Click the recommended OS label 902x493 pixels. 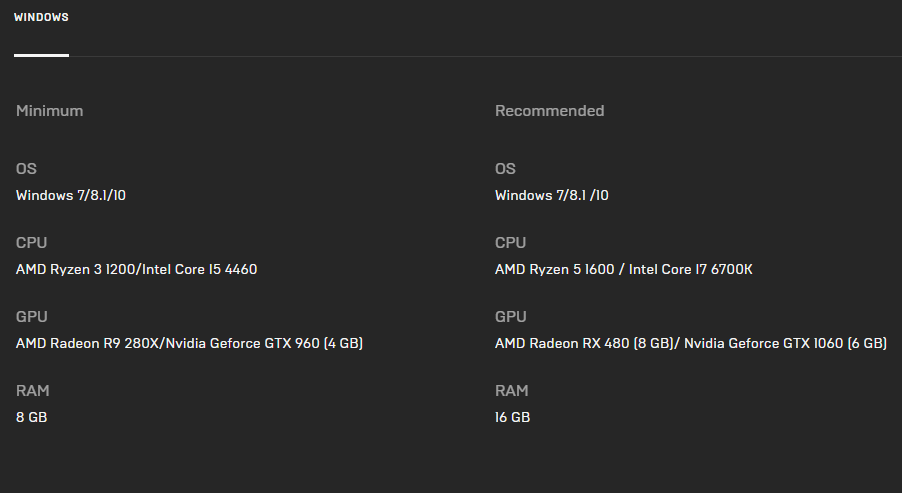[506, 169]
